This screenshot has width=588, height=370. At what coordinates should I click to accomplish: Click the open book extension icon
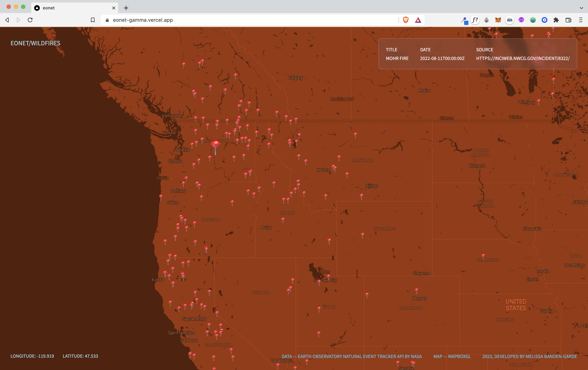[510, 20]
